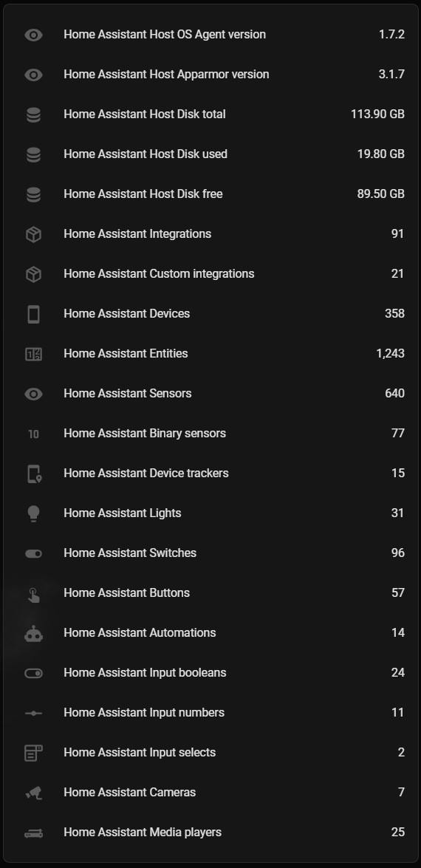
Task: Click the speaker icon for Media players
Action: coord(33,833)
